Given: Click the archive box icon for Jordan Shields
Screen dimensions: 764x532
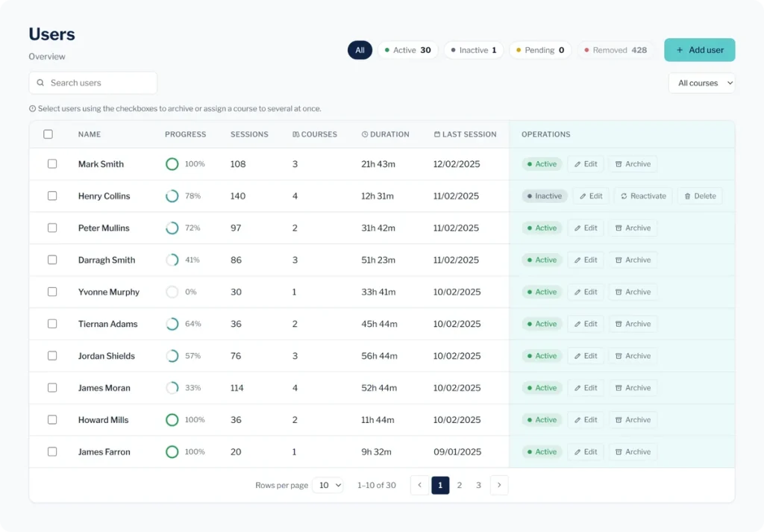Looking at the screenshot, I should [619, 356].
